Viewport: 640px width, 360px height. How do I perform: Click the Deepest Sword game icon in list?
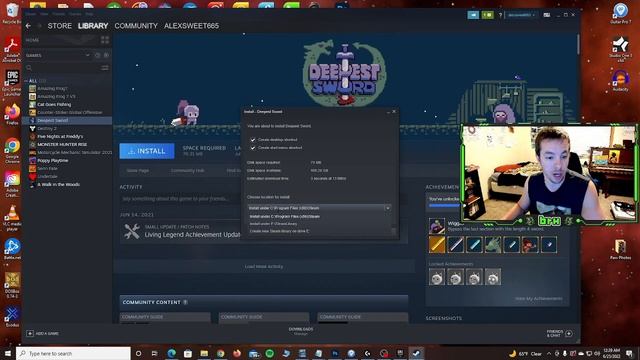click(x=33, y=120)
